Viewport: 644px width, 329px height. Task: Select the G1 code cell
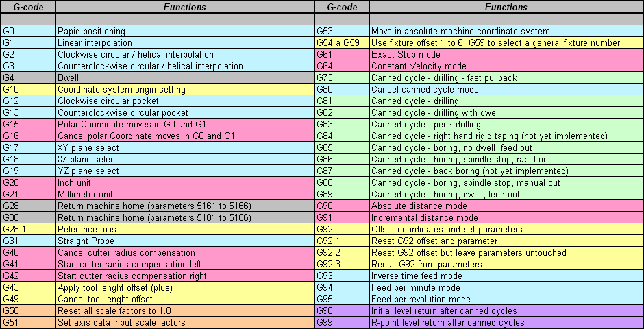(28, 42)
